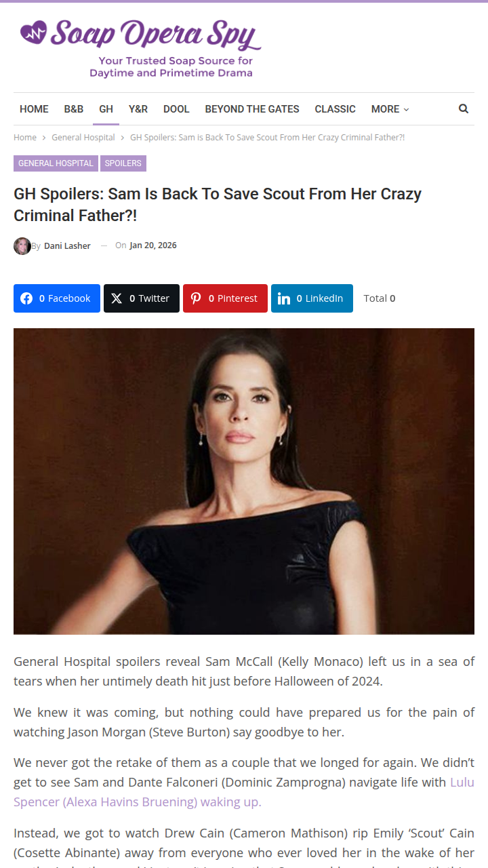Select the CLASSIC menu item
Viewport: 488px width, 868px height.
pyautogui.click(x=335, y=109)
